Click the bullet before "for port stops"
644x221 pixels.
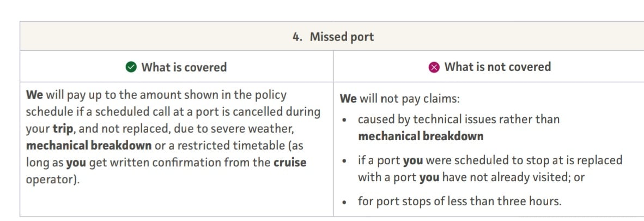click(x=345, y=202)
